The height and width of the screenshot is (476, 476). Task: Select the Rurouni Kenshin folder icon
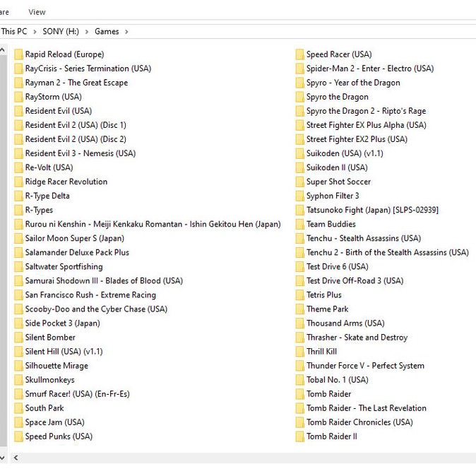[18, 224]
